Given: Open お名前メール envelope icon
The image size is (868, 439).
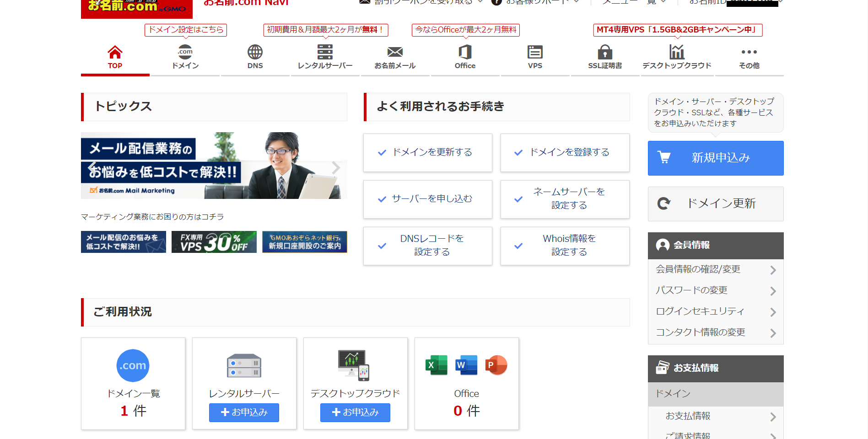Looking at the screenshot, I should 395,52.
